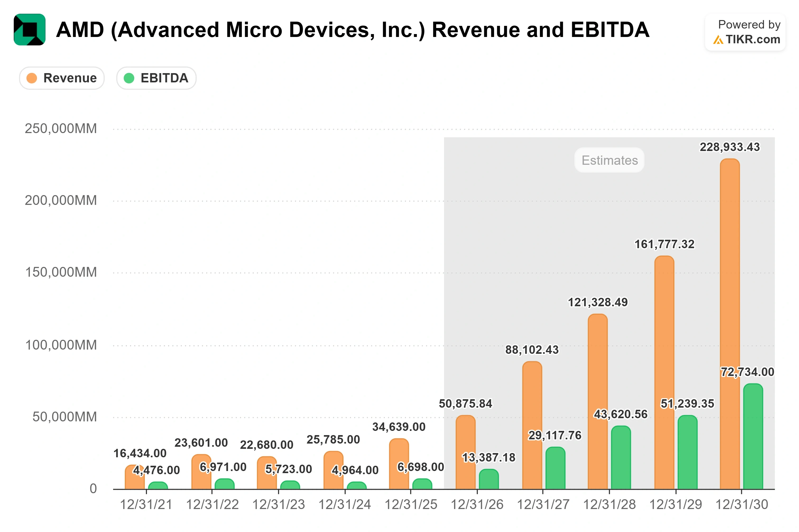Click the orange Revenue legend dot
This screenshot has height=532, width=799.
[31, 78]
